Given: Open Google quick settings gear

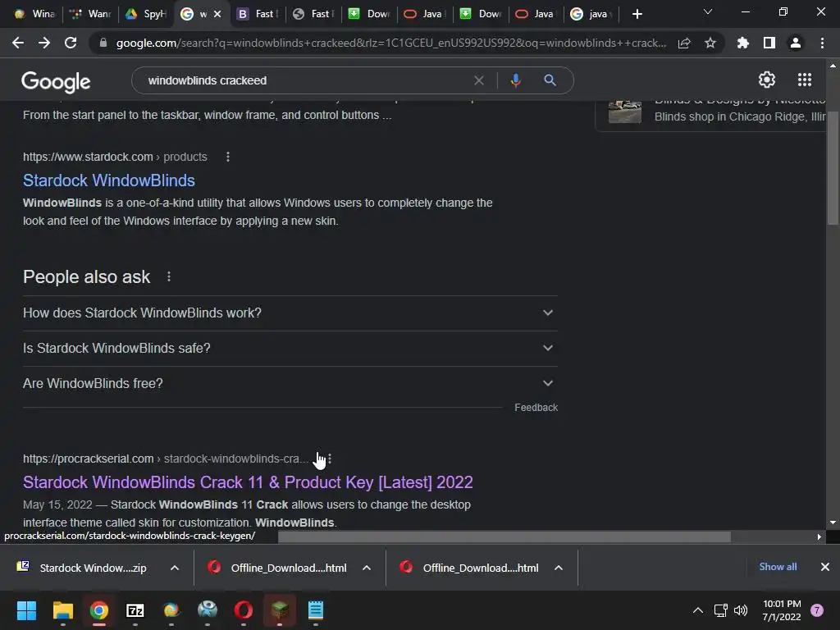Looking at the screenshot, I should coord(767,80).
